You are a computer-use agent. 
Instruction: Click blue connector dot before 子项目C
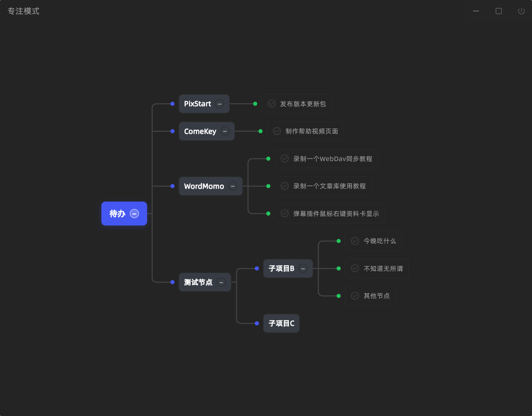pyautogui.click(x=257, y=323)
